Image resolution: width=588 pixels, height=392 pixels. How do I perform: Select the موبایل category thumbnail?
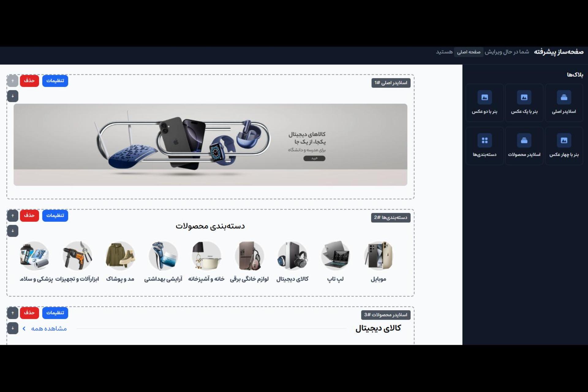[x=379, y=256]
